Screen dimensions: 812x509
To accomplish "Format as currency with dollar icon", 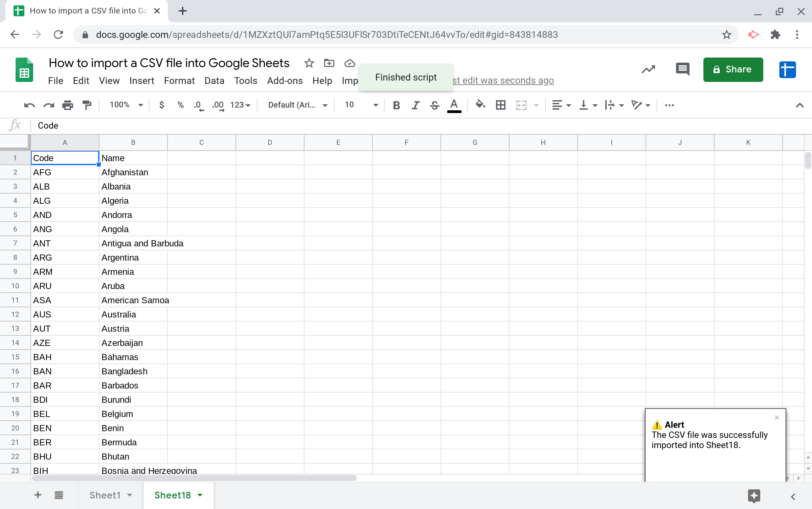I will point(162,105).
